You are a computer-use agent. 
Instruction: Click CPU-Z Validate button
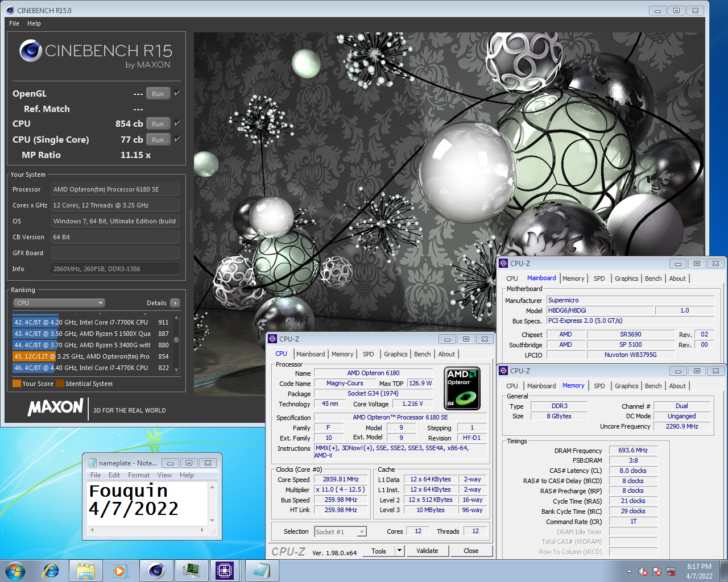click(427, 551)
